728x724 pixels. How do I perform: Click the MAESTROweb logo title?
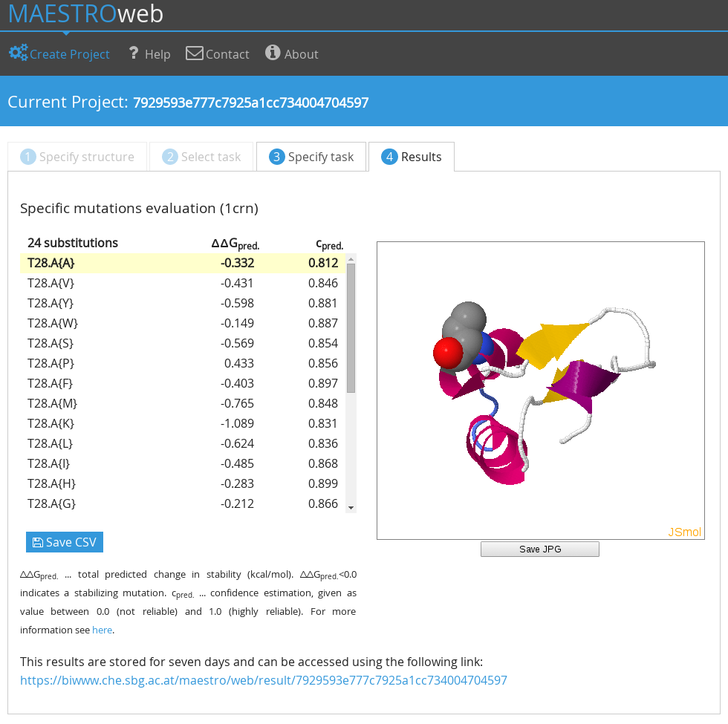tap(86, 13)
